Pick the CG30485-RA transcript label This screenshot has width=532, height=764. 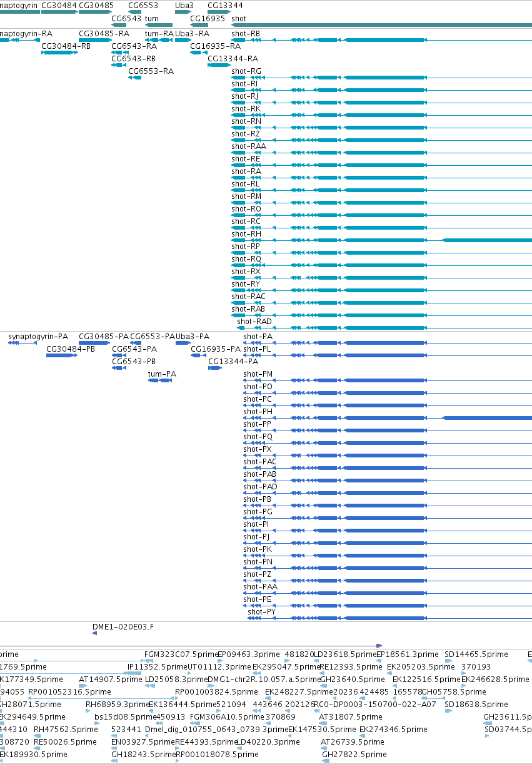click(x=104, y=33)
